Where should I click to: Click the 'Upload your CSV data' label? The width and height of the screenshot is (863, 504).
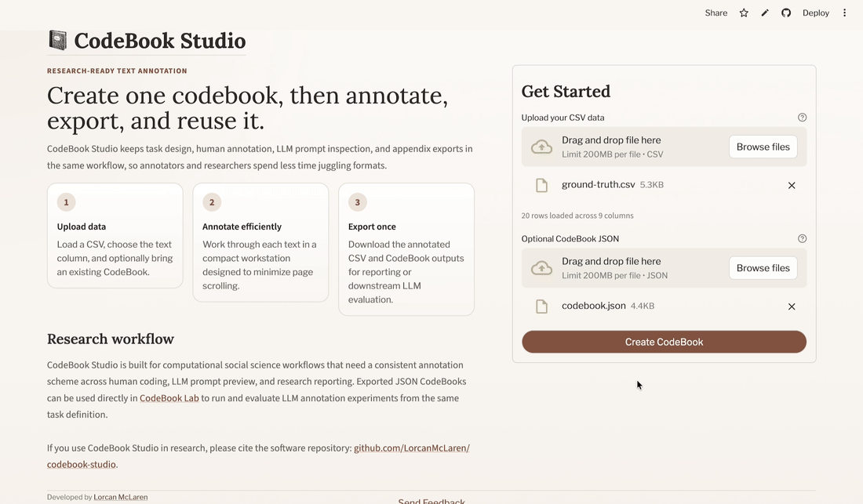point(563,118)
